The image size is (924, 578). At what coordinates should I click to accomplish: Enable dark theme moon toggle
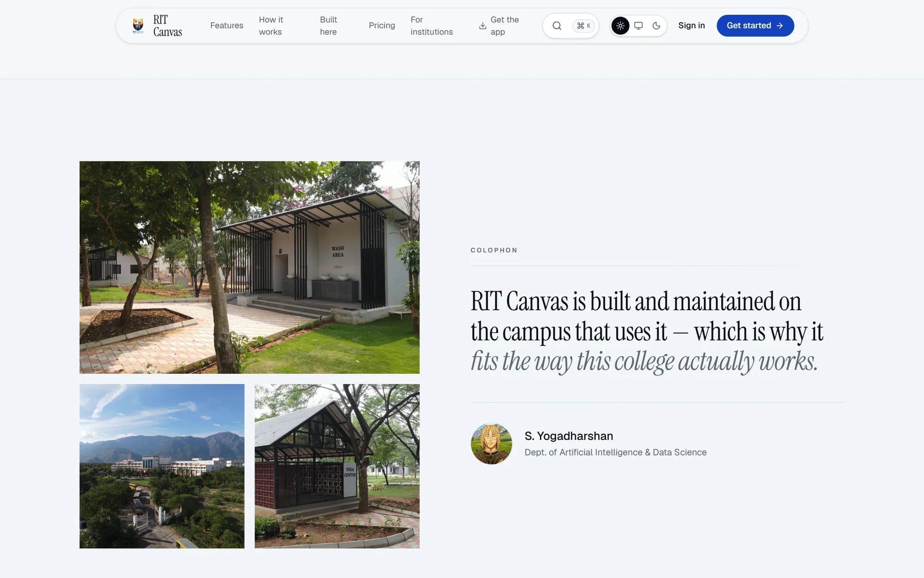(x=656, y=26)
